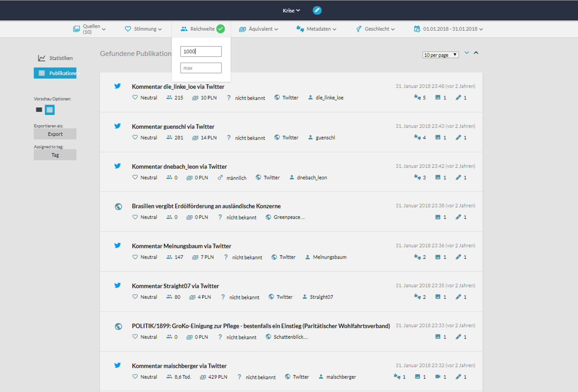Click the image icon in Meinungsbaum row
Screen dimensions: 578x392
coord(438,257)
